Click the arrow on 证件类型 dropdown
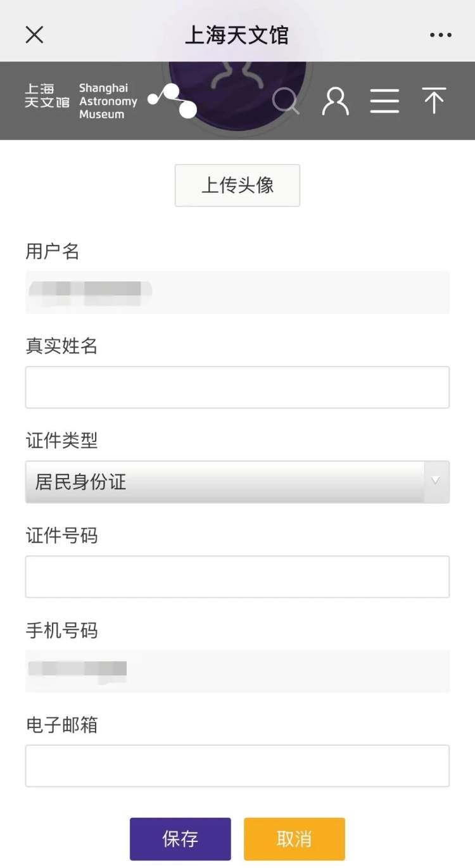The image size is (475, 868). tap(436, 481)
